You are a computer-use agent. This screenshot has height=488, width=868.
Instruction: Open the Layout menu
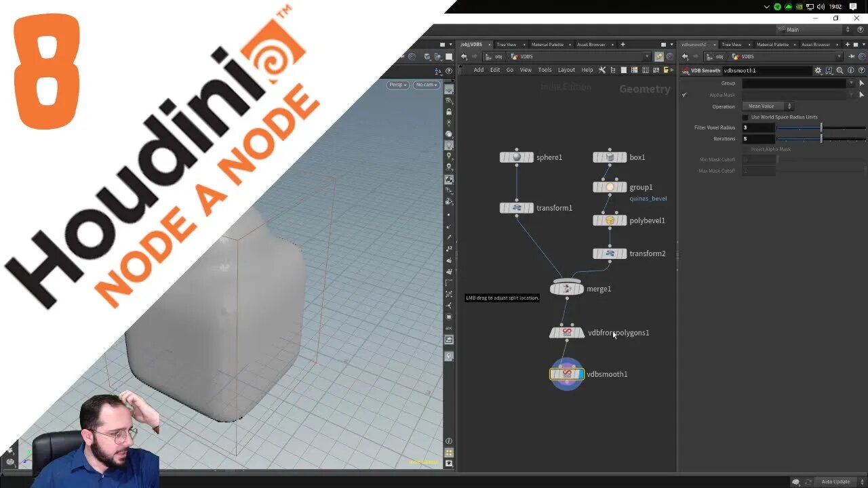(x=566, y=70)
